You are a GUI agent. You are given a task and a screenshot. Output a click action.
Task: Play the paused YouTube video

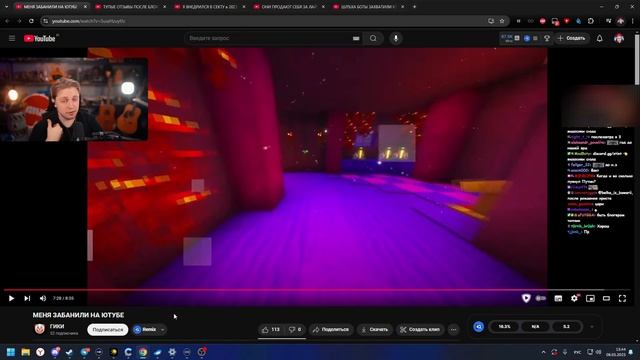[11, 298]
